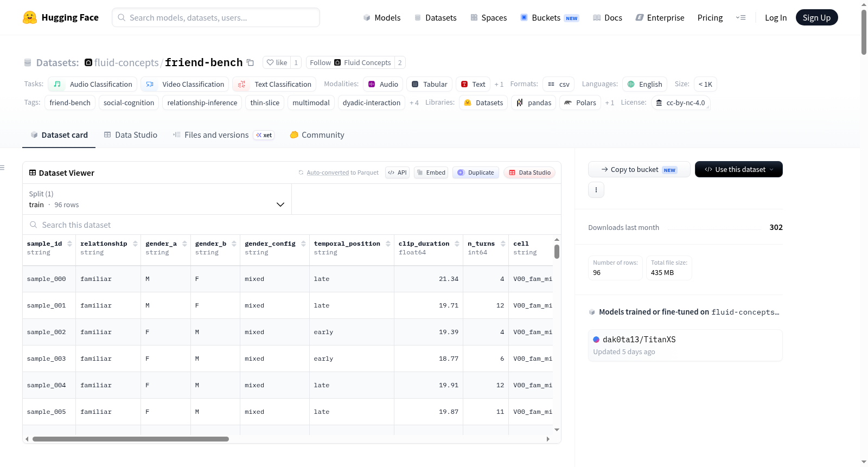
Task: Click the Text Classification task tag
Action: point(275,84)
